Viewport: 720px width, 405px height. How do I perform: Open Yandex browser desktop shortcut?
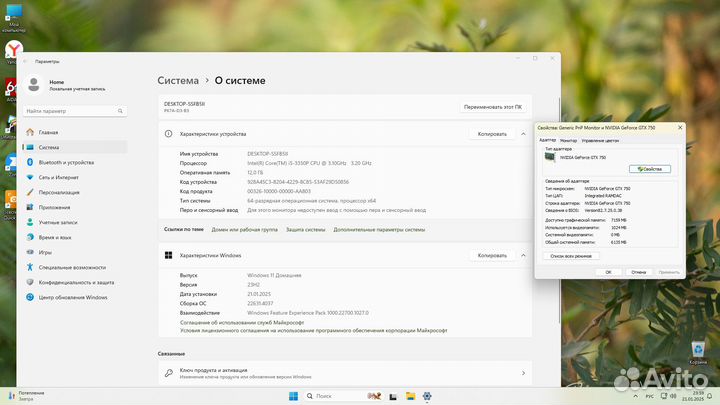coord(13,51)
